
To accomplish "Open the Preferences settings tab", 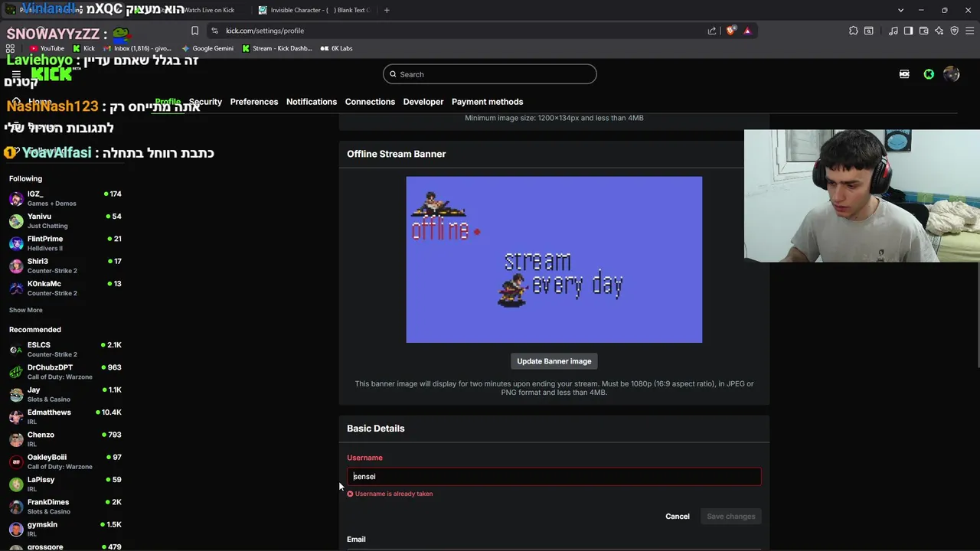I will coord(254,102).
